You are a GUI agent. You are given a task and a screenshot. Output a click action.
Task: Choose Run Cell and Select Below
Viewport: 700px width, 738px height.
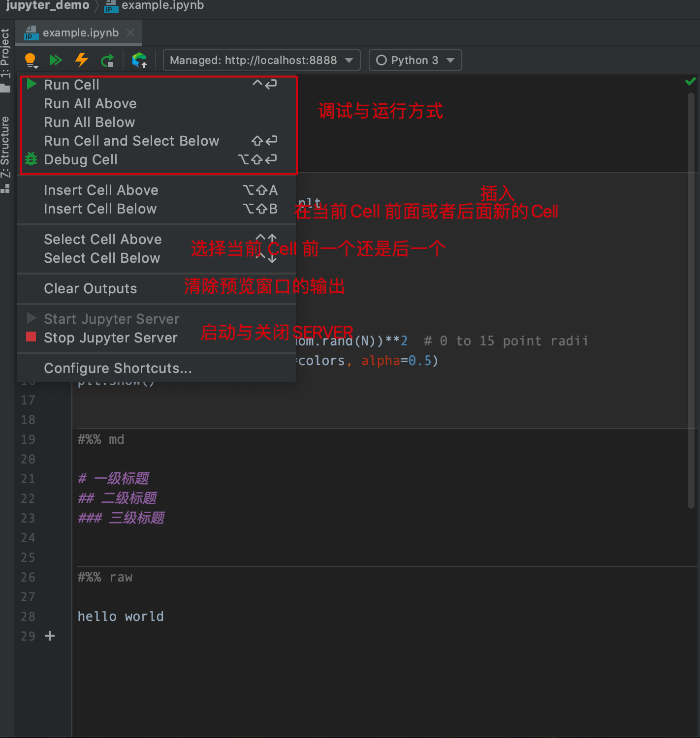coord(157,141)
